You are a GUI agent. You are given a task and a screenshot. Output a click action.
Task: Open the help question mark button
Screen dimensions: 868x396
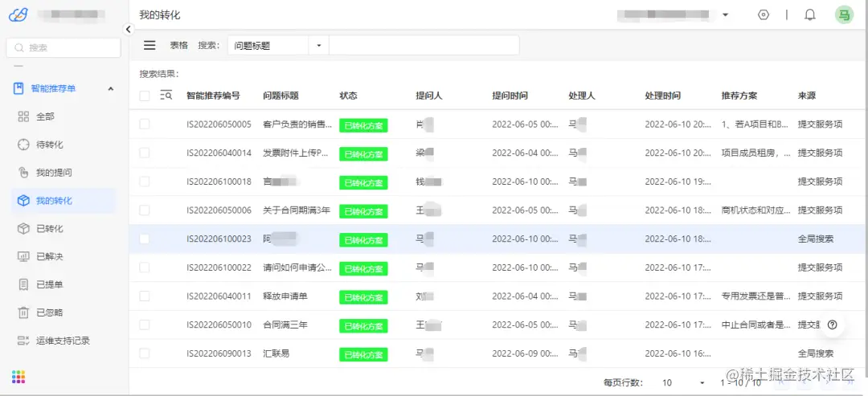coord(832,325)
